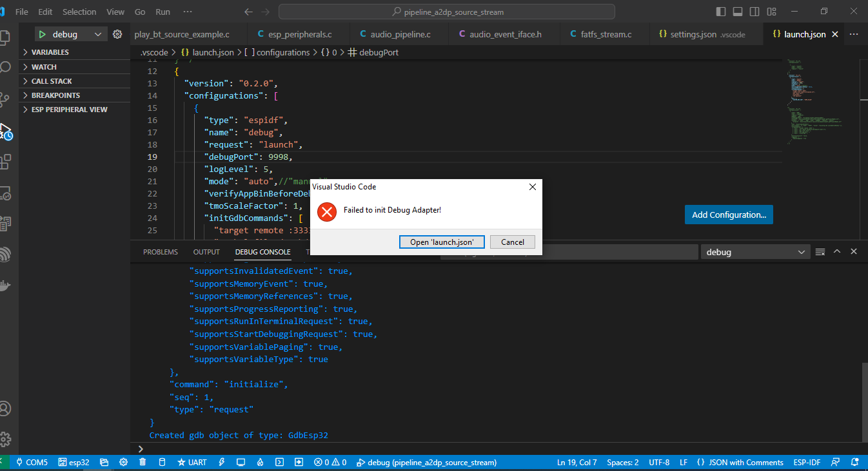Maximize the panel using the up chevron
This screenshot has height=471, width=868.
[x=837, y=251]
